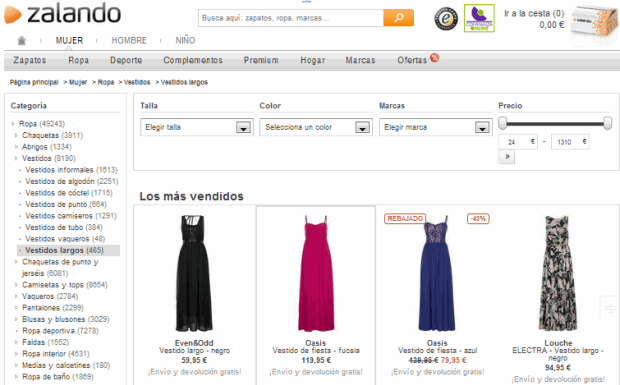Open 'Vestidos de punto (664)' category
The height and width of the screenshot is (385, 620).
click(66, 204)
